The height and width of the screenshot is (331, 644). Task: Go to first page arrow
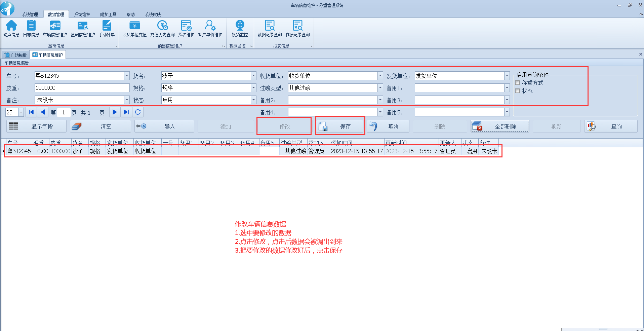[31, 112]
